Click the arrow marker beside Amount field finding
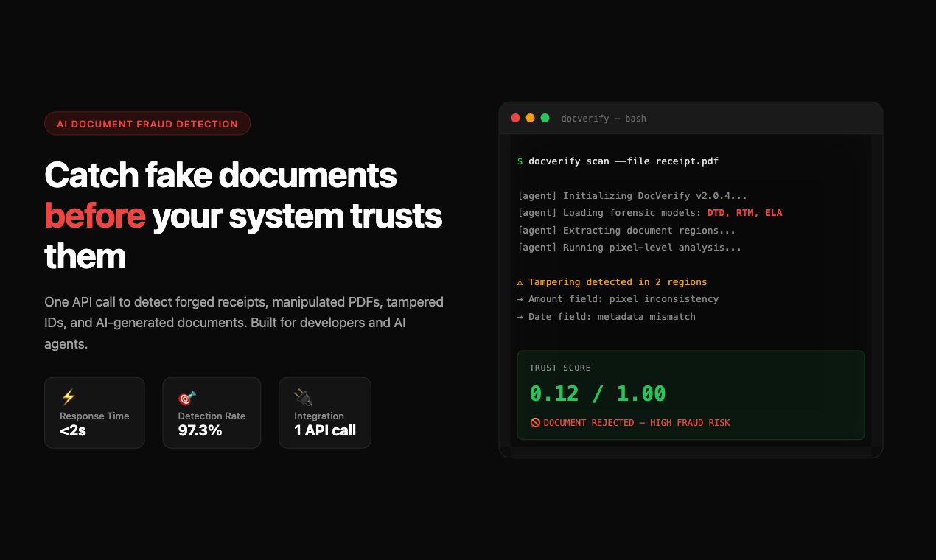This screenshot has height=560, width=936. click(x=521, y=298)
